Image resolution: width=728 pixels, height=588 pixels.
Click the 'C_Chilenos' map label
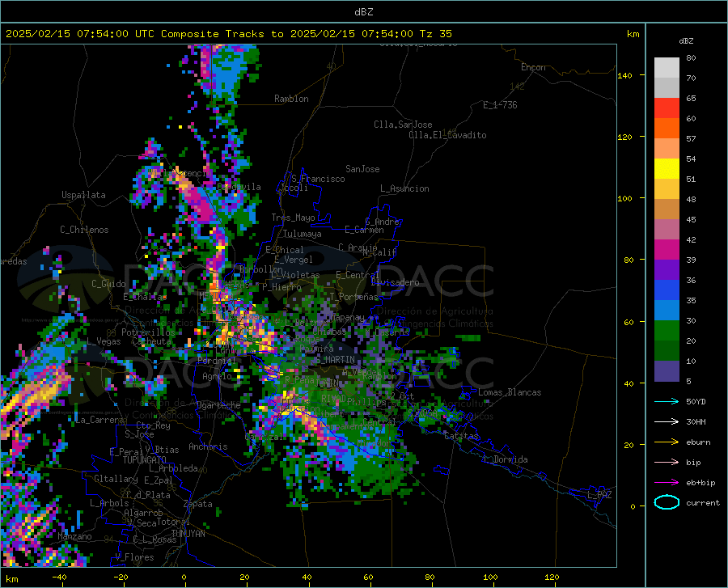click(x=84, y=230)
